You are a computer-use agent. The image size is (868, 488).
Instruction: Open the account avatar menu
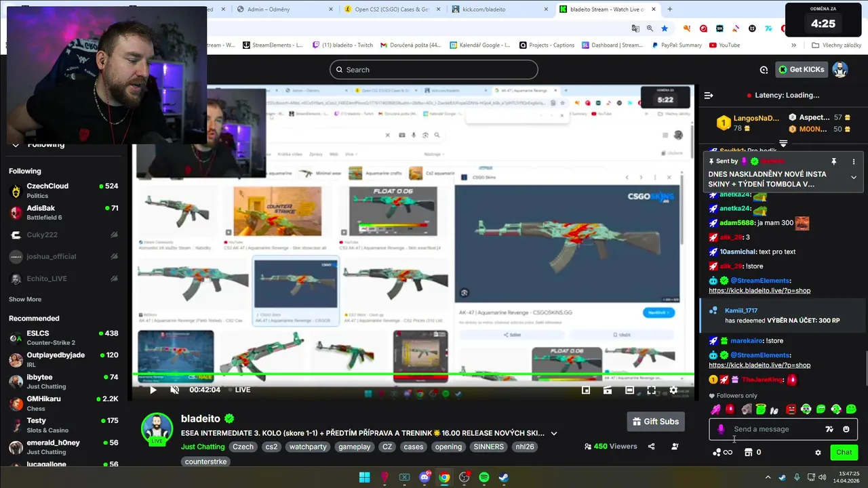click(x=840, y=69)
